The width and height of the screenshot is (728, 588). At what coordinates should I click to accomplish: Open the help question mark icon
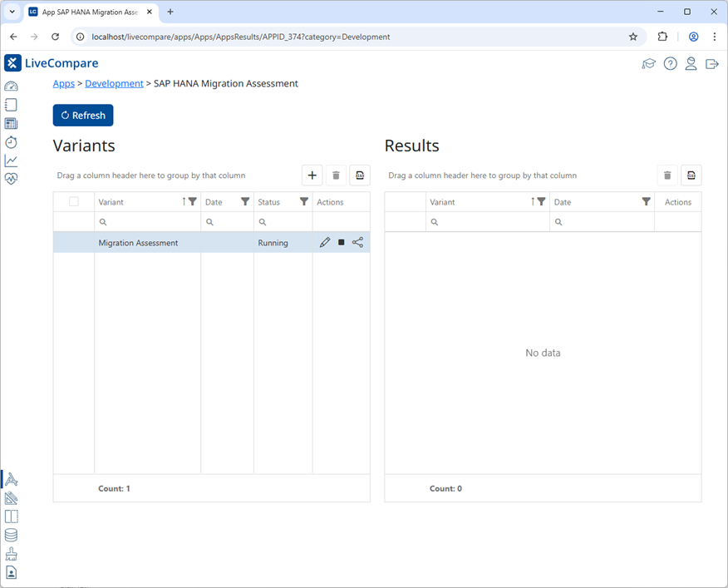click(670, 64)
